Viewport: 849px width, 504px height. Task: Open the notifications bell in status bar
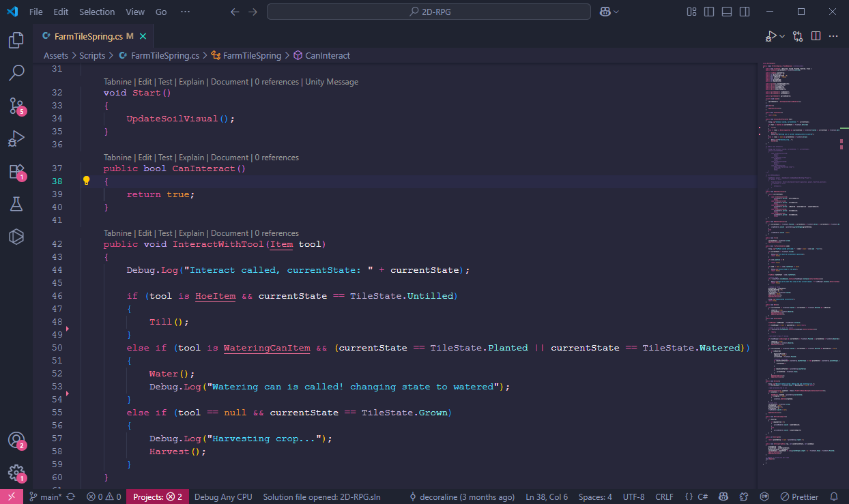click(x=834, y=497)
